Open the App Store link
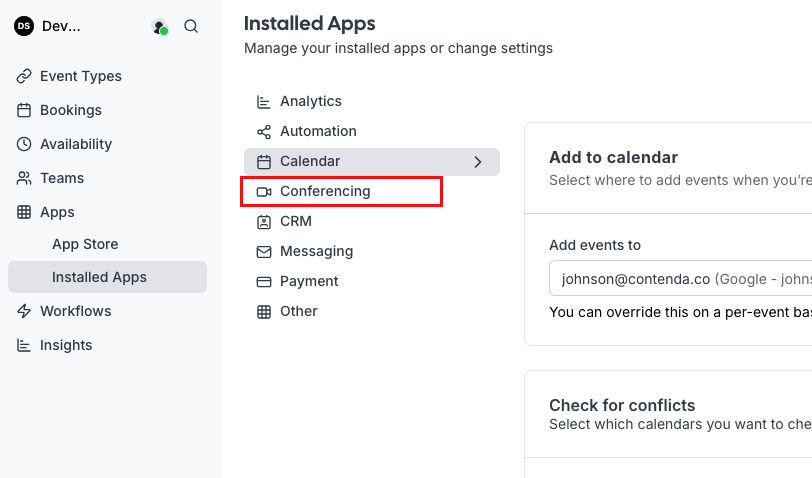812x478 pixels. [85, 244]
